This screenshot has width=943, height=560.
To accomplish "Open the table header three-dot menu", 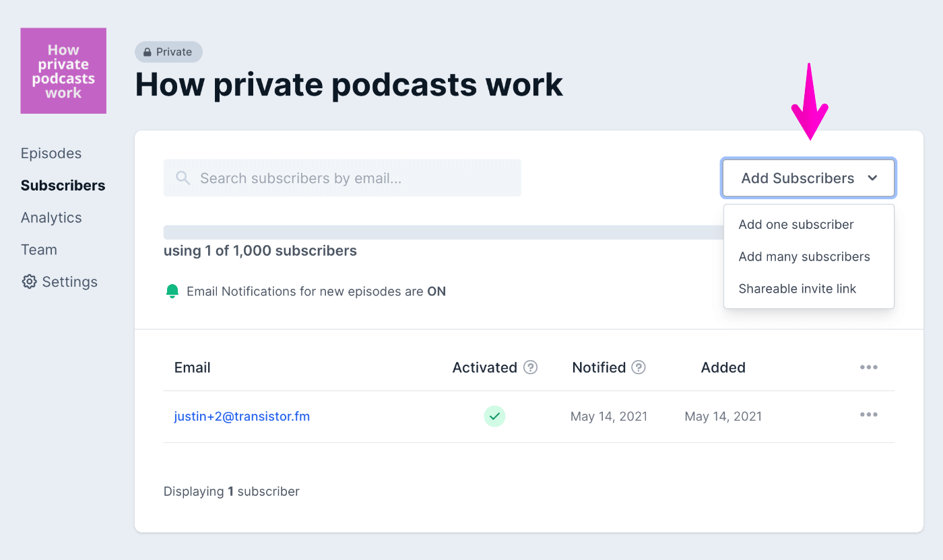I will coord(868,367).
